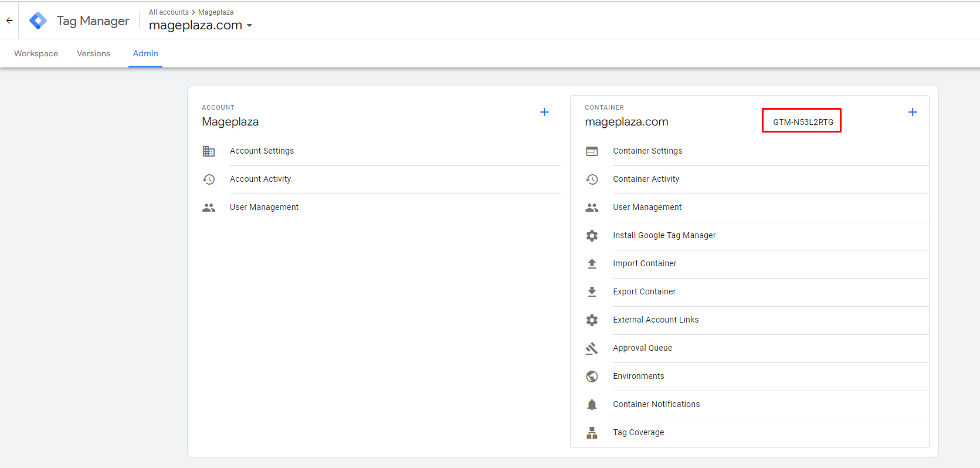Open Tag Coverage

tap(638, 432)
